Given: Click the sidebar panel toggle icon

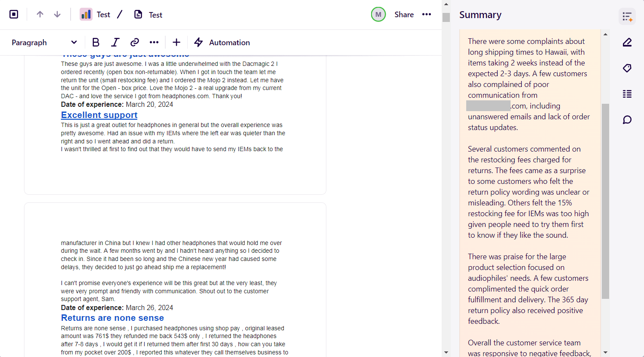Looking at the screenshot, I should 14,14.
